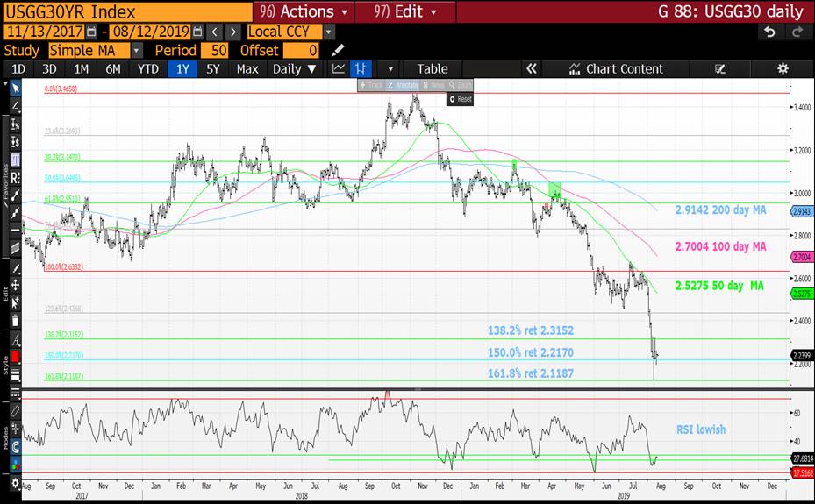Open the start date calendar picker
815x504 pixels.
coord(91,32)
